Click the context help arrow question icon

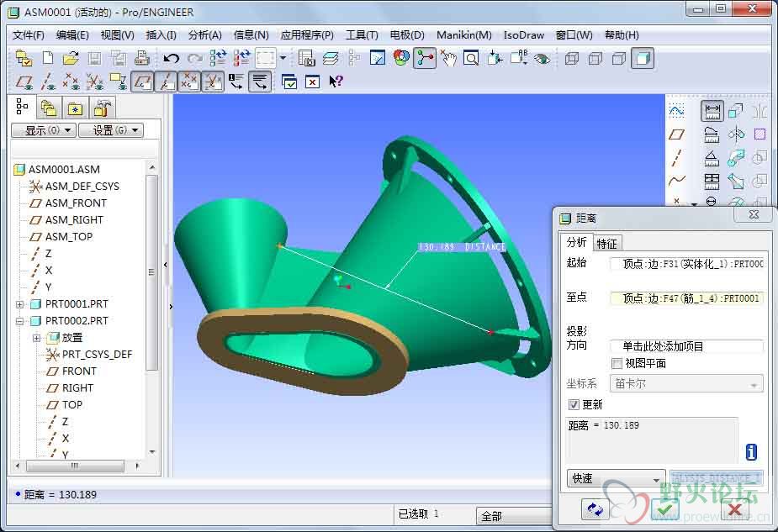336,82
